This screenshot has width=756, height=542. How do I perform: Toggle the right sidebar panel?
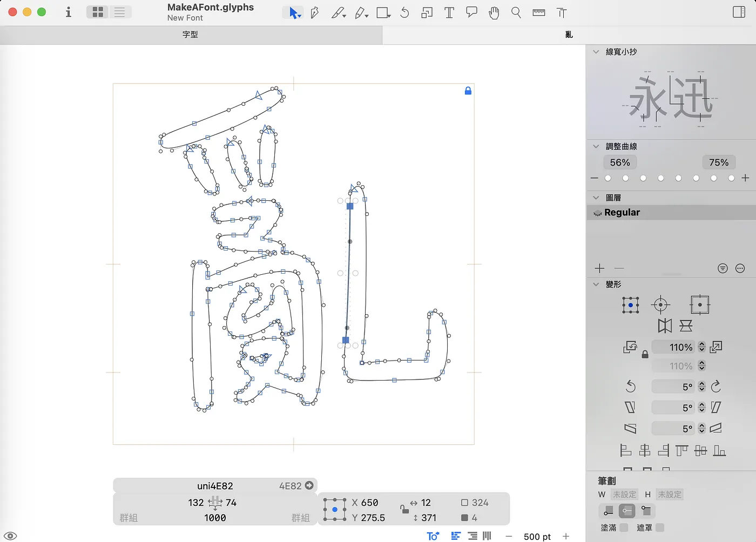coord(739,12)
